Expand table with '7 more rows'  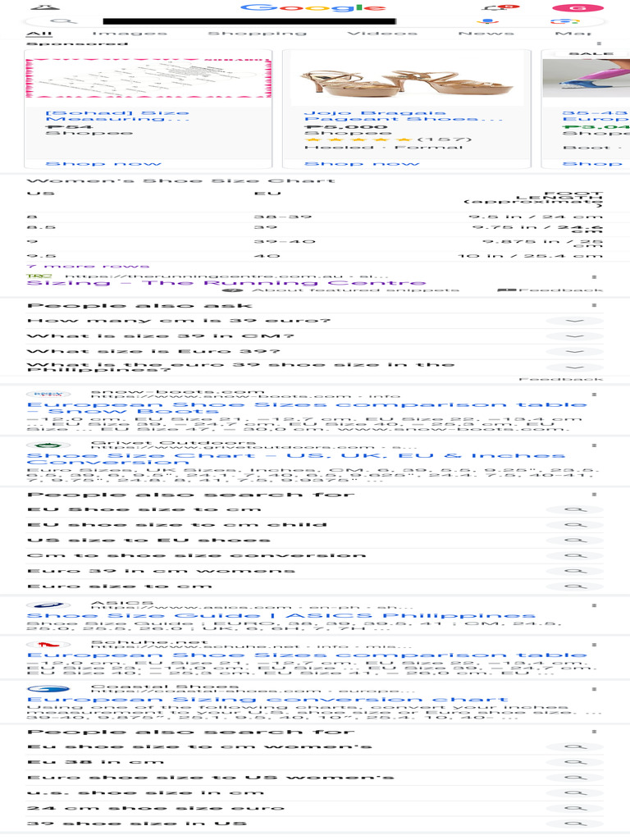pyautogui.click(x=88, y=267)
